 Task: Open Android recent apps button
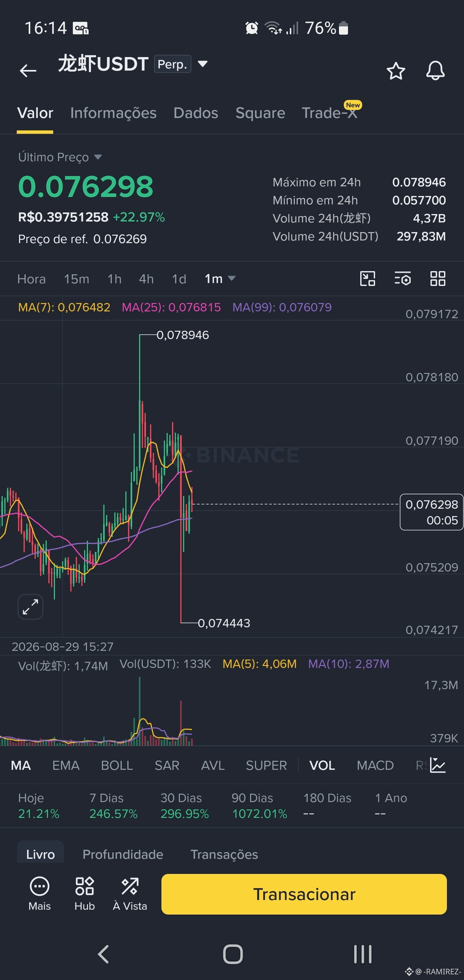[x=362, y=954]
